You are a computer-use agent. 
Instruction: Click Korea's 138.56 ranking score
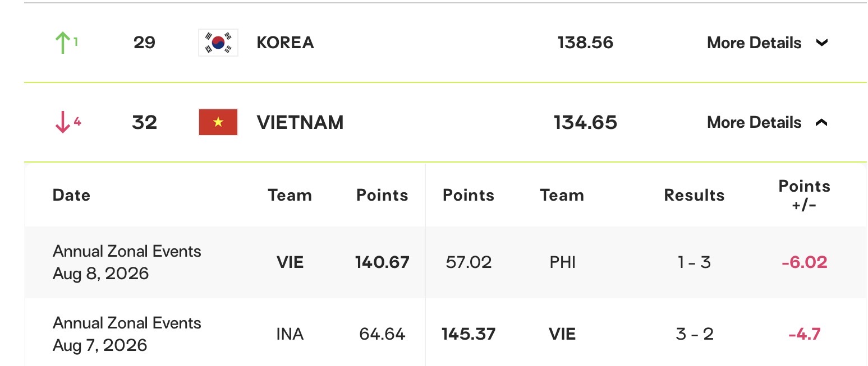(x=585, y=43)
